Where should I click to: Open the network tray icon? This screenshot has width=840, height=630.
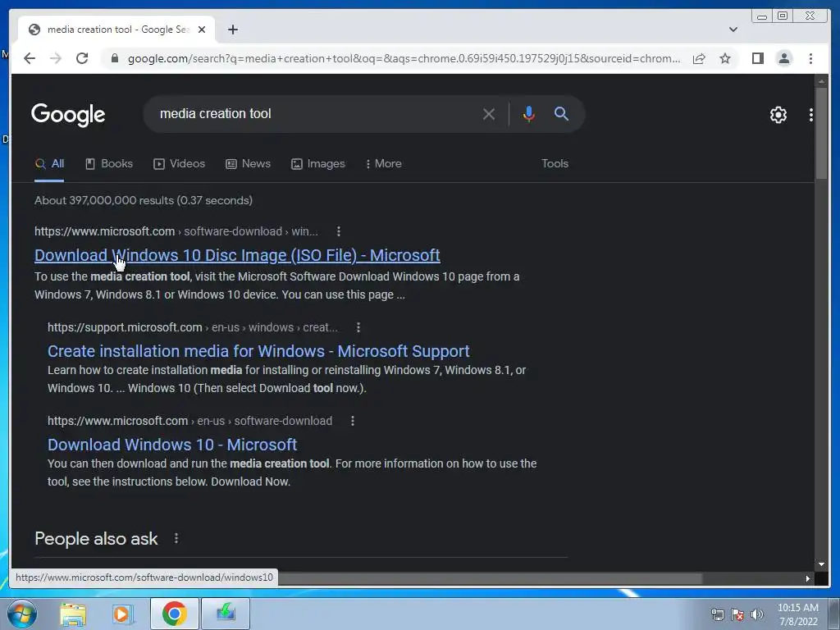(717, 614)
